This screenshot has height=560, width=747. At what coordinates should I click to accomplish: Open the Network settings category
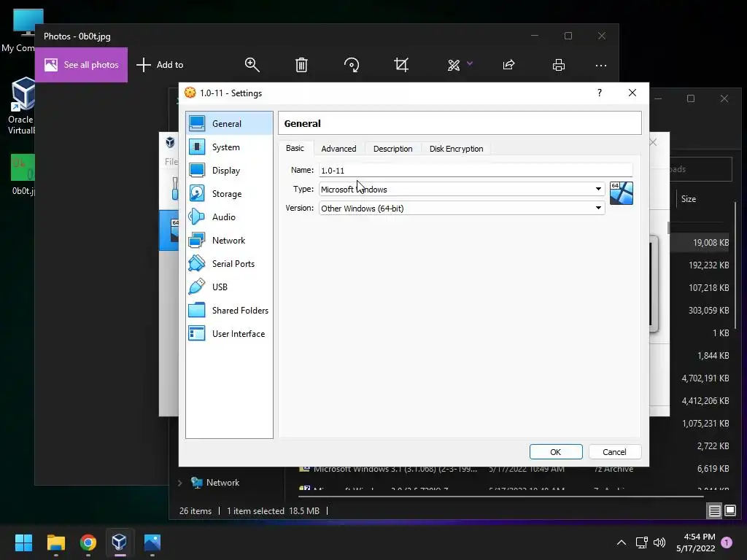pyautogui.click(x=229, y=241)
